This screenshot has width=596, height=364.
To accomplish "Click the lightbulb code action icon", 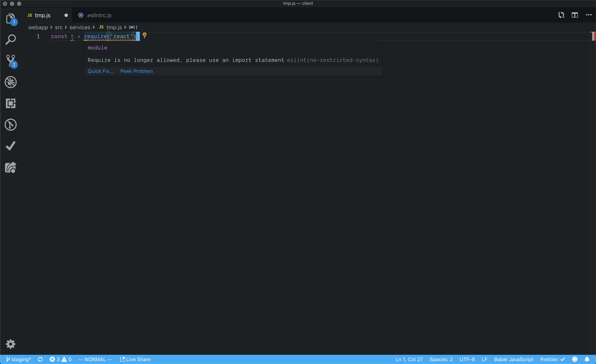I will click(144, 36).
